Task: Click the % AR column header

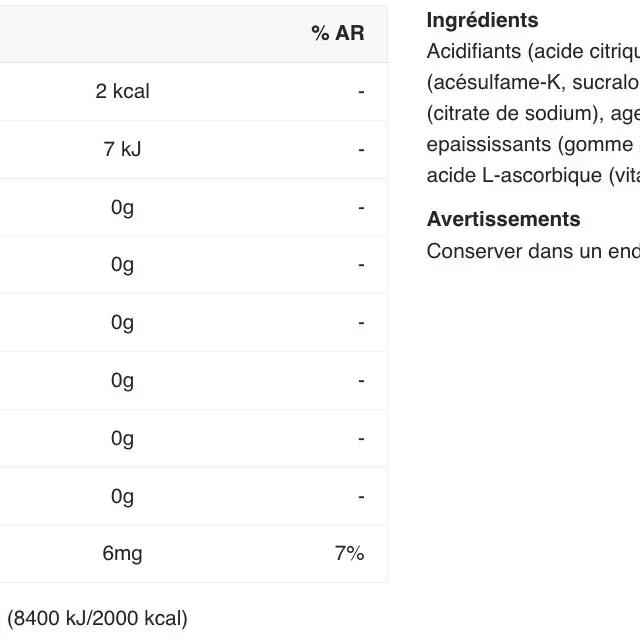Action: point(337,33)
